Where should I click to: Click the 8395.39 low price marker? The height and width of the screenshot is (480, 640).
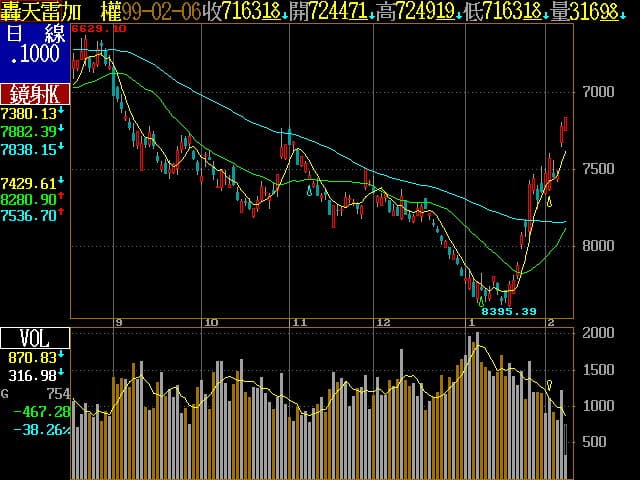pos(509,311)
